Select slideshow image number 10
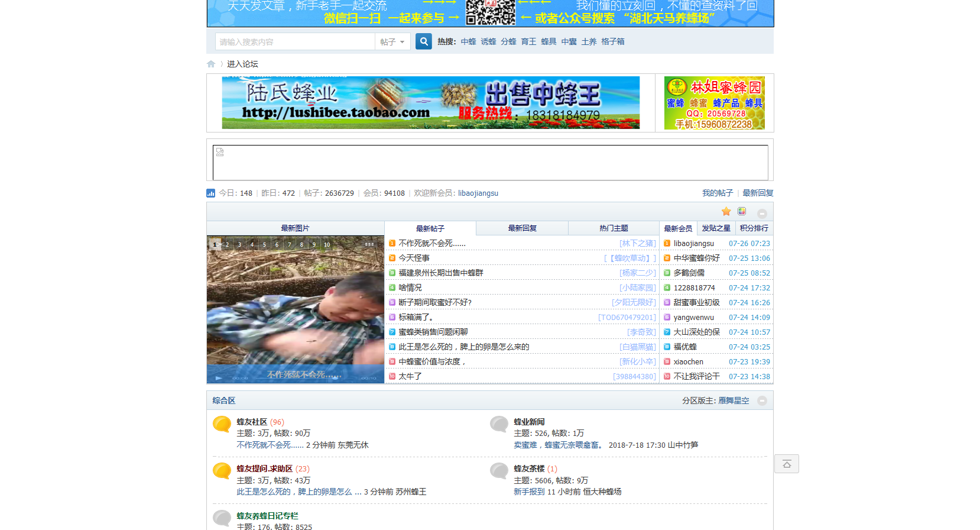This screenshot has height=530, width=980. [x=327, y=244]
